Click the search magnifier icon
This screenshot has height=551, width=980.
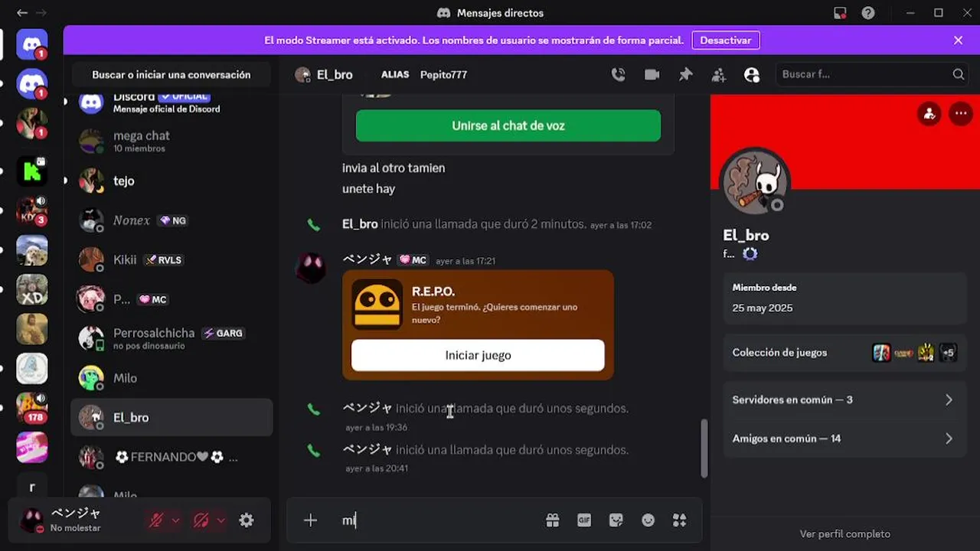(959, 74)
